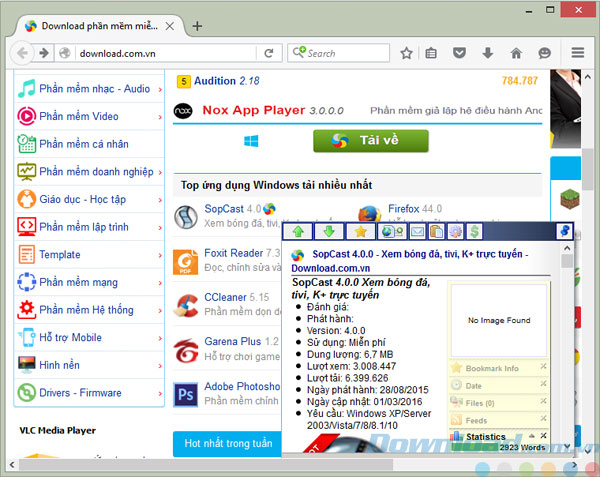Bookmark this page with the star icon
Screen dimensions: 600x477
click(406, 53)
